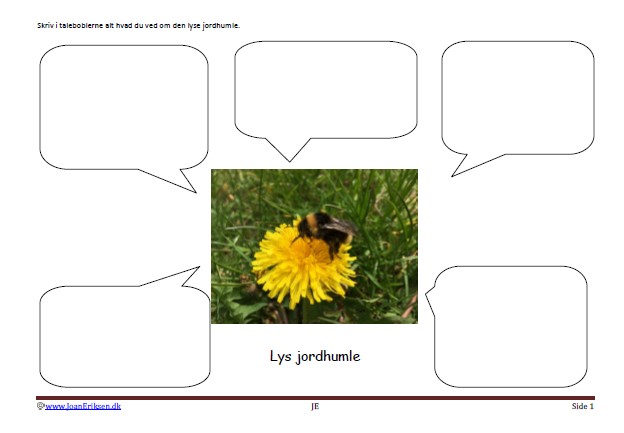Click the page number 'Side 1'
Image resolution: width=624 pixels, height=433 pixels.
pos(583,406)
